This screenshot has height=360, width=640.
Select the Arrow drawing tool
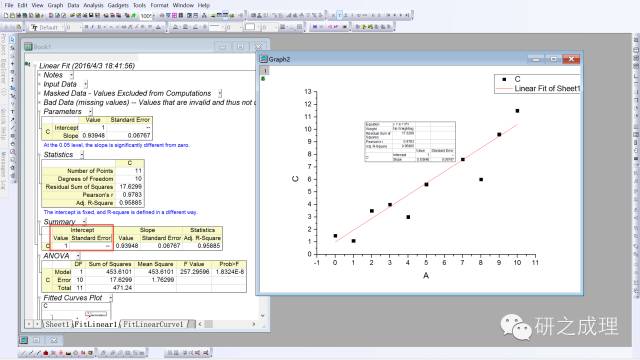pyautogui.click(x=12, y=120)
